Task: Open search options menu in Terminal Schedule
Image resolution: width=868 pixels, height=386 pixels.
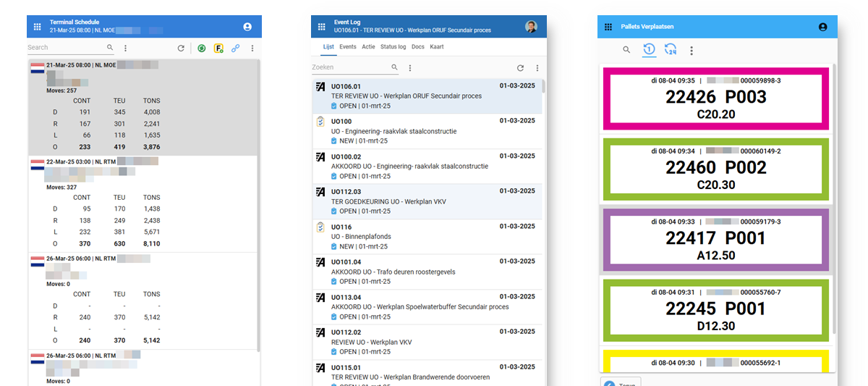Action: (125, 48)
